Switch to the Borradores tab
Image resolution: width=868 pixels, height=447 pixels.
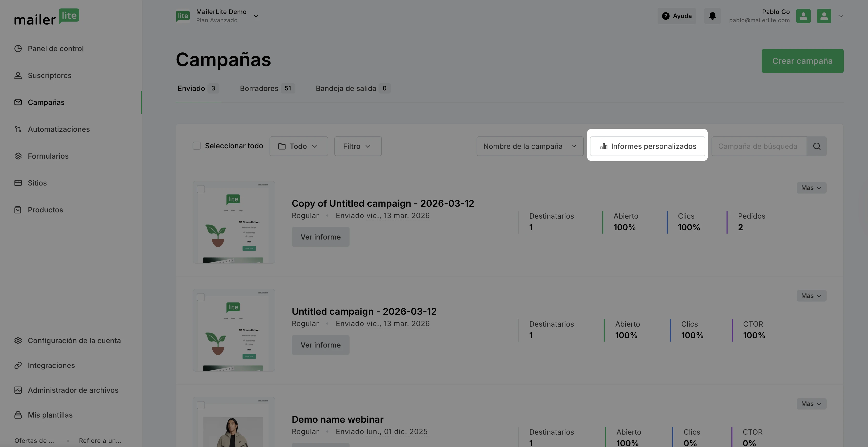[x=266, y=88]
